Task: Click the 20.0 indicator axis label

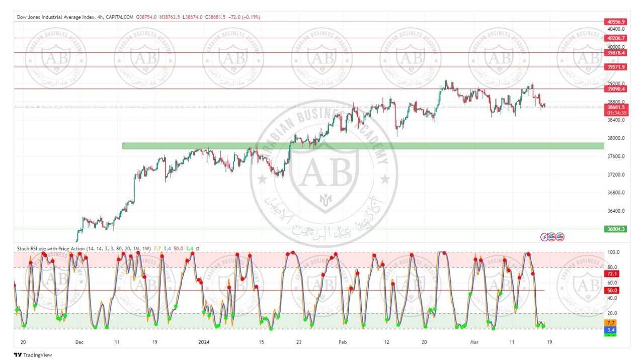Action: (612, 313)
